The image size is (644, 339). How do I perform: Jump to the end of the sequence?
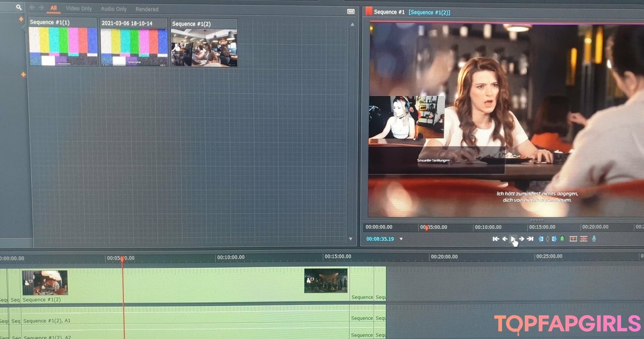click(530, 239)
